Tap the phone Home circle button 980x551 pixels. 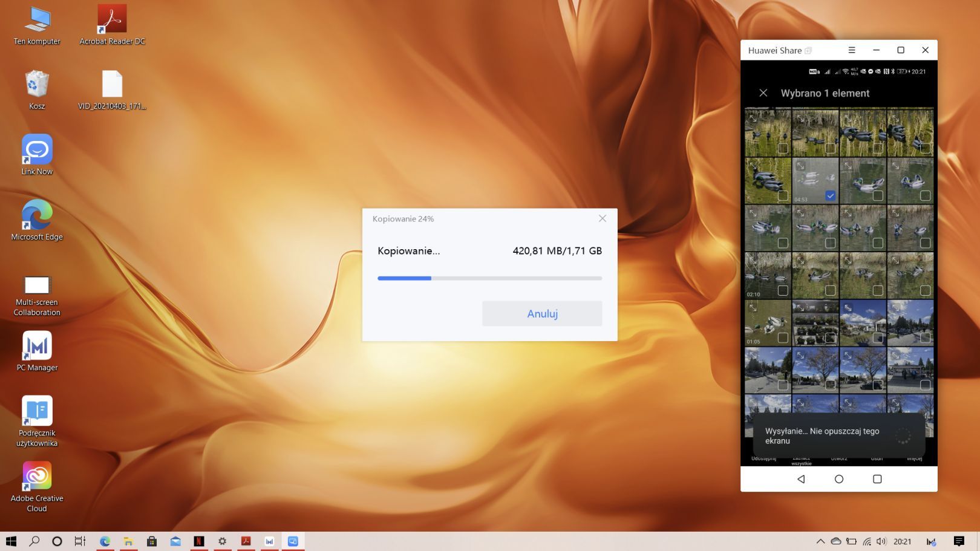click(x=839, y=479)
